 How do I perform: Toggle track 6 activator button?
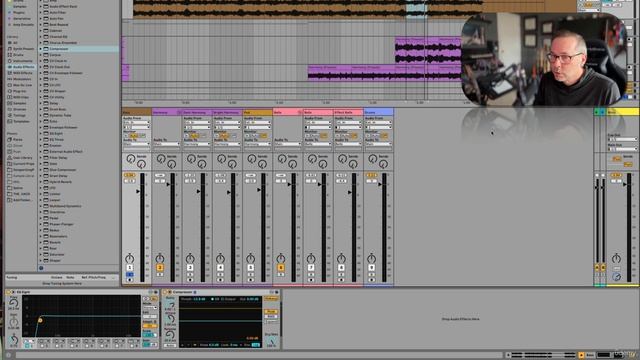click(280, 268)
